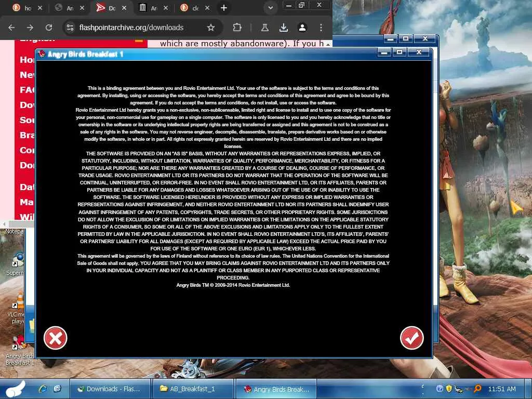This screenshot has height=399, width=532.
Task: Open second quick launch browser icon
Action: (57, 389)
